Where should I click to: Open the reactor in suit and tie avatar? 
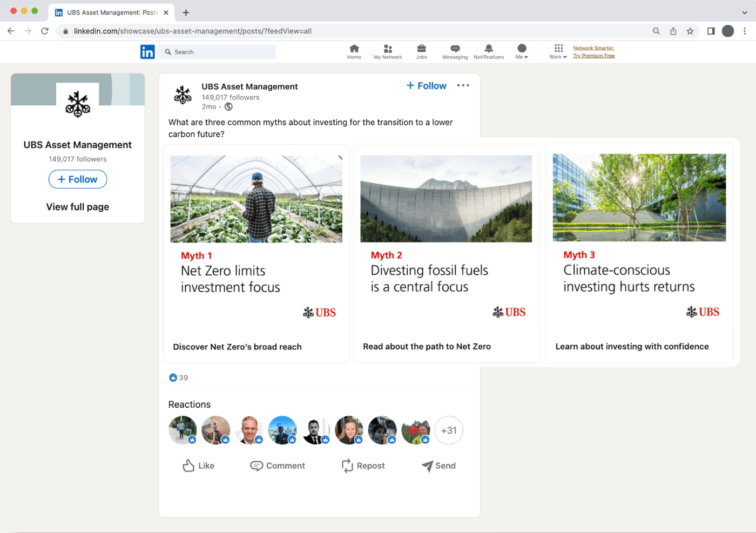pyautogui.click(x=316, y=430)
